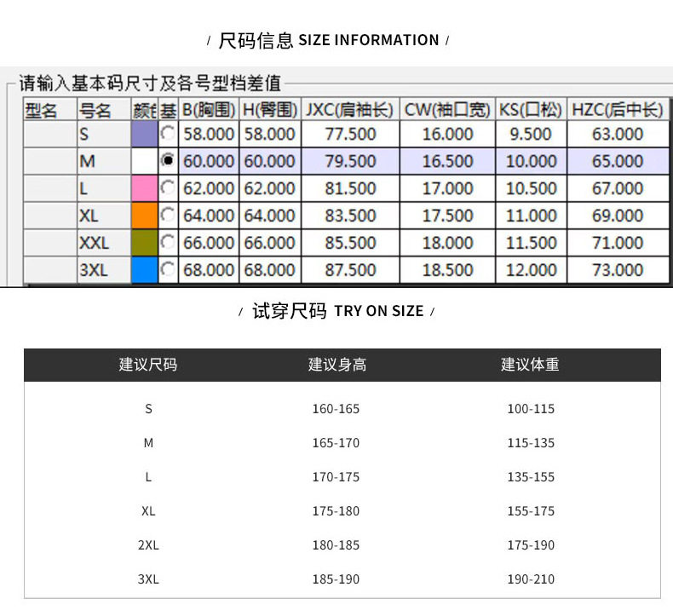Click the B(胸围) column header
The width and height of the screenshot is (673, 616).
pos(208,110)
